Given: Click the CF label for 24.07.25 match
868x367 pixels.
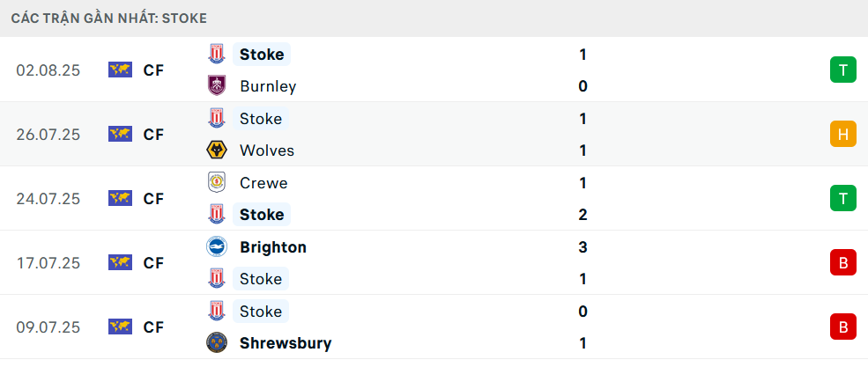Looking at the screenshot, I should pyautogui.click(x=153, y=199).
